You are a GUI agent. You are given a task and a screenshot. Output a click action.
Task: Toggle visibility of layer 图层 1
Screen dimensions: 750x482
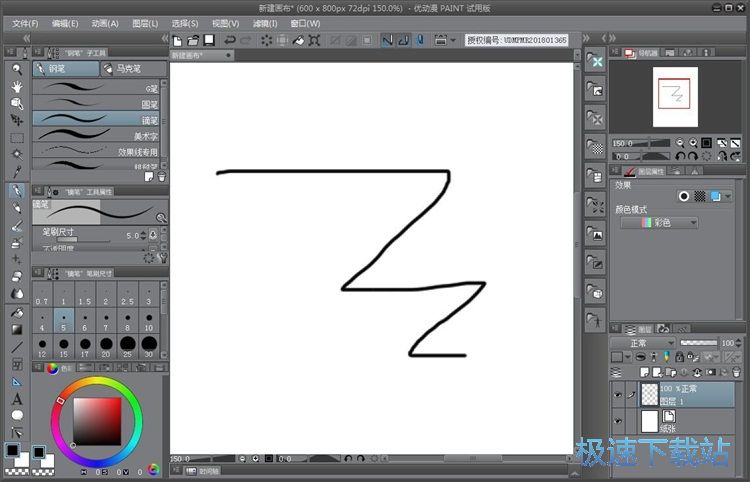(x=618, y=395)
